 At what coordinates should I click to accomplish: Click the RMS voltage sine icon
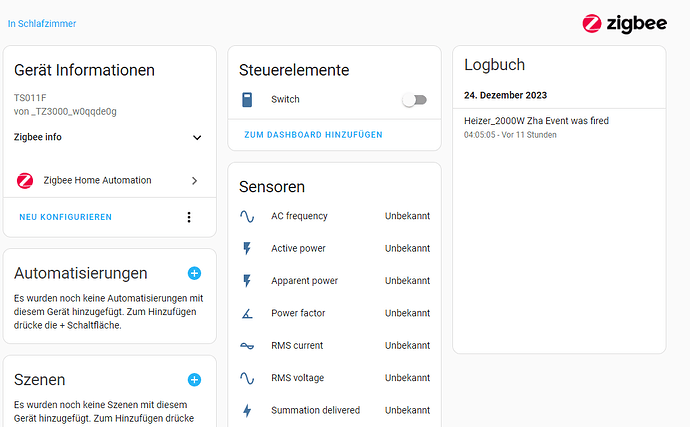tap(247, 378)
